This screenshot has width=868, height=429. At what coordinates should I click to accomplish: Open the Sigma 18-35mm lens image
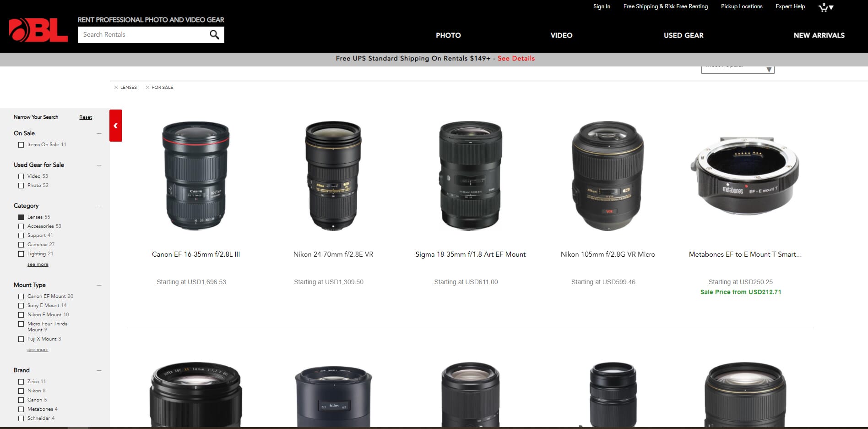click(x=471, y=176)
